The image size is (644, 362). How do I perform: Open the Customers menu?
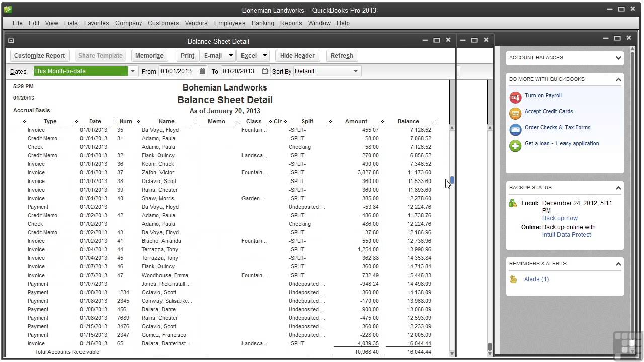click(x=163, y=23)
